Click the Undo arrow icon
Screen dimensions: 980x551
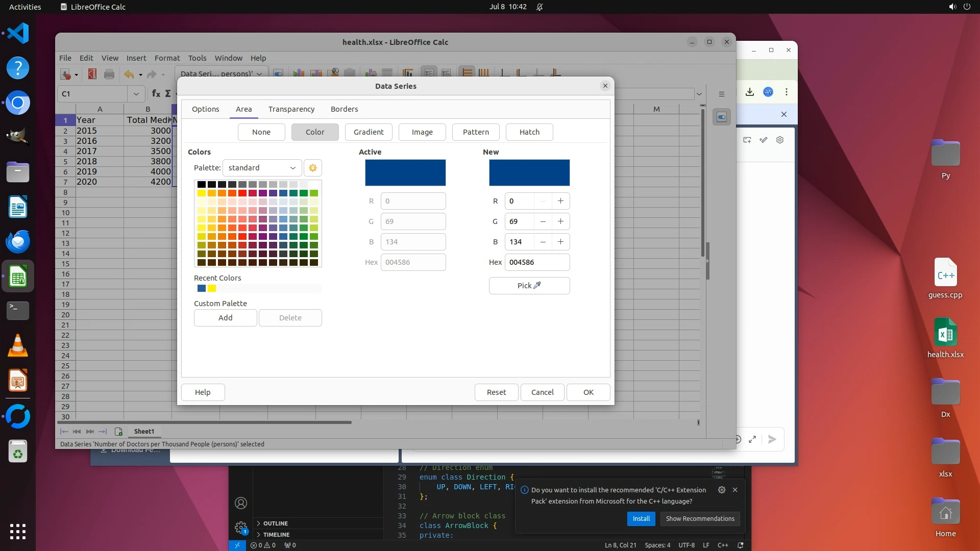tap(129, 74)
